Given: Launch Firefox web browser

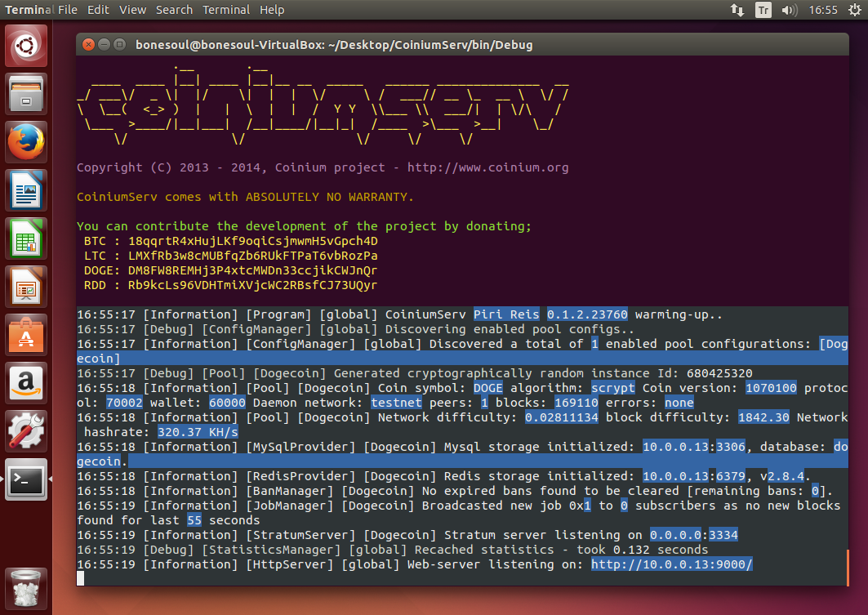Looking at the screenshot, I should pyautogui.click(x=26, y=142).
